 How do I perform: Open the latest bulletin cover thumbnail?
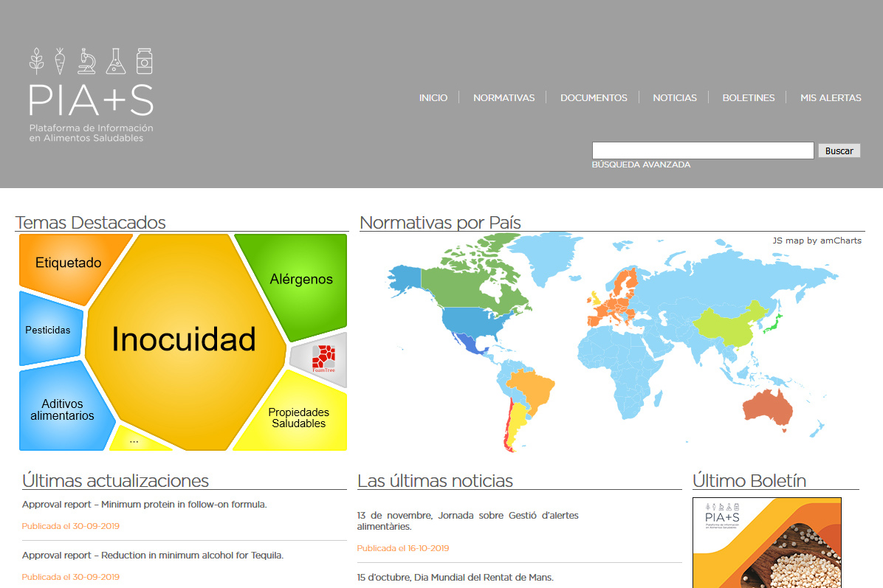pyautogui.click(x=766, y=542)
